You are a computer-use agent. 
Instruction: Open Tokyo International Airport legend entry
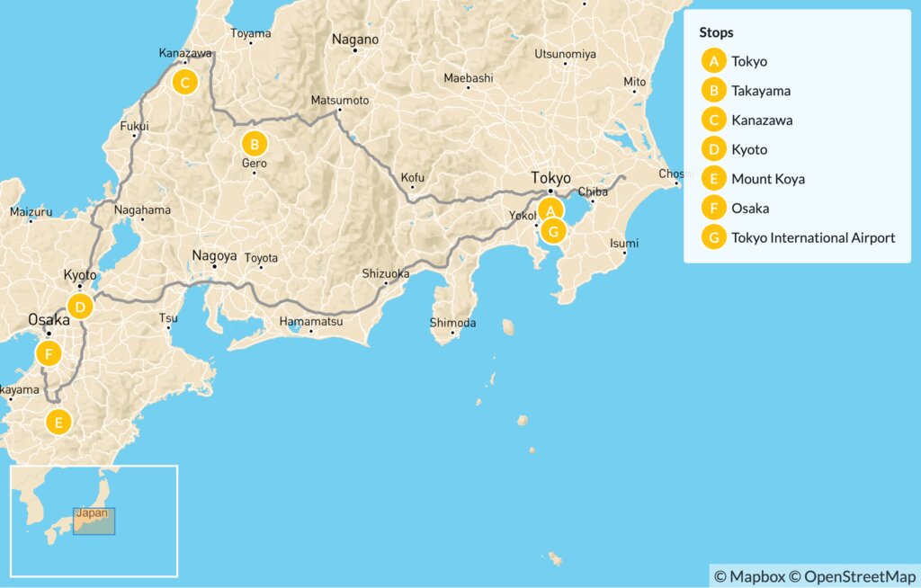(x=813, y=238)
